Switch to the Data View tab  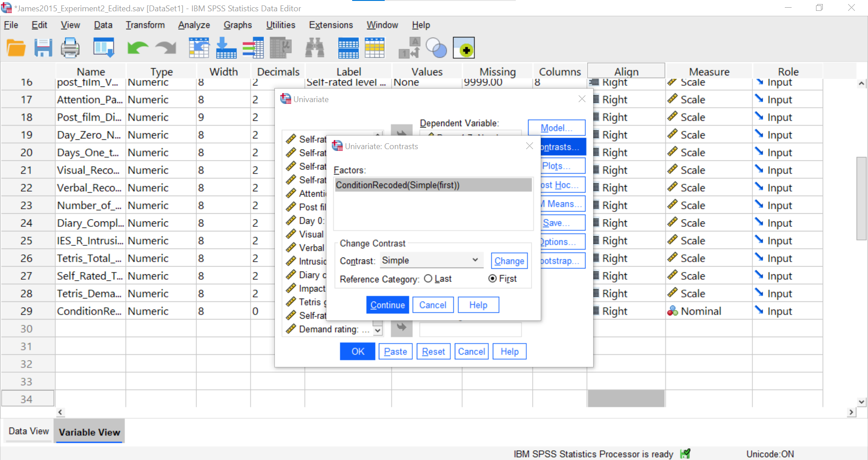[x=28, y=431]
